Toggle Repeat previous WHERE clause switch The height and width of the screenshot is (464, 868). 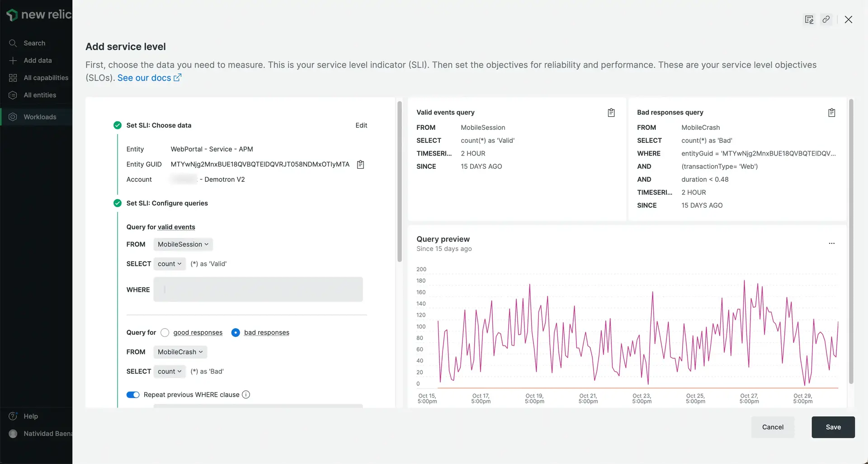[x=133, y=395]
